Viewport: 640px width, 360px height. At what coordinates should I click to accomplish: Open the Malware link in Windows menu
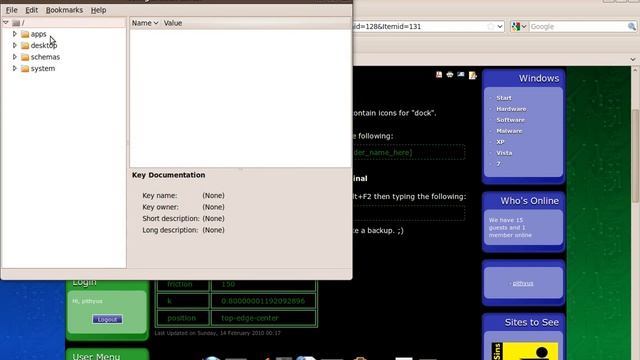509,131
